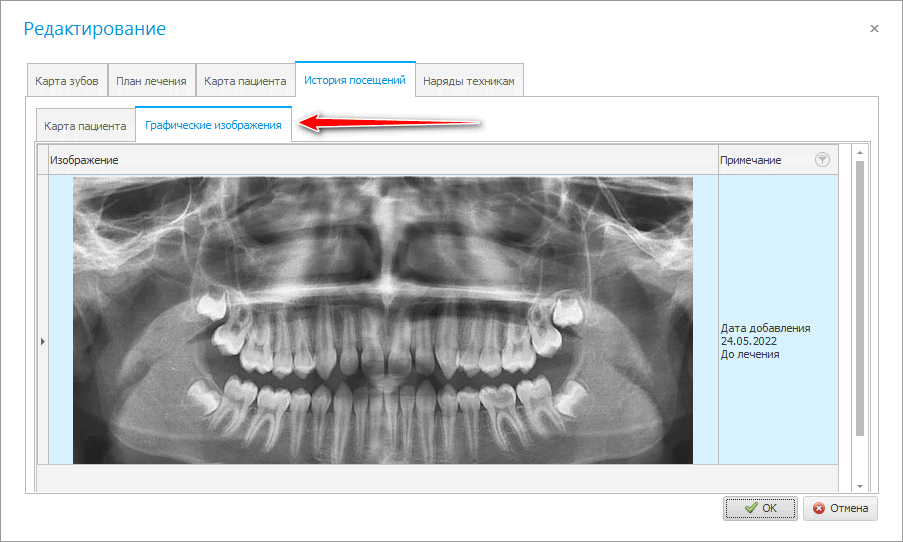This screenshot has width=903, height=542.
Task: Click scrollbar up arrow
Action: pos(860,153)
